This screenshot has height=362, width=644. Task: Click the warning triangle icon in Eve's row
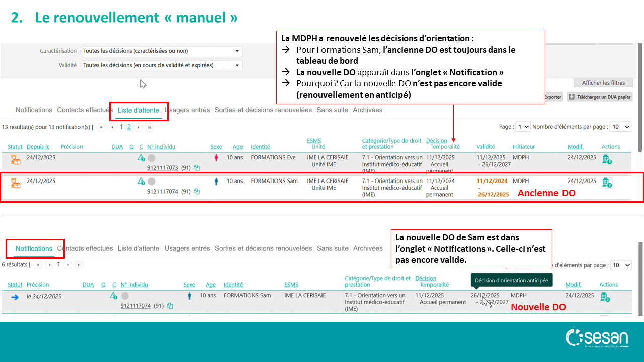(x=141, y=158)
